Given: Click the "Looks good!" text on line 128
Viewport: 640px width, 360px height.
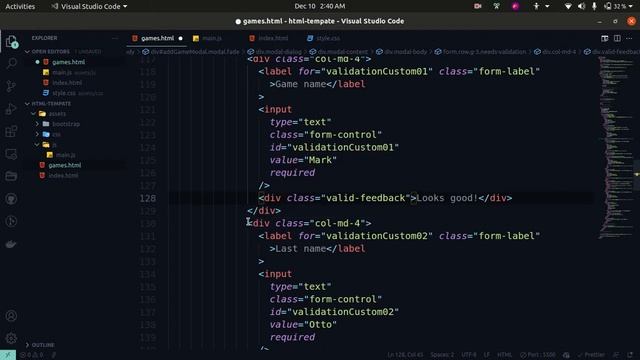Looking at the screenshot, I should coord(447,198).
